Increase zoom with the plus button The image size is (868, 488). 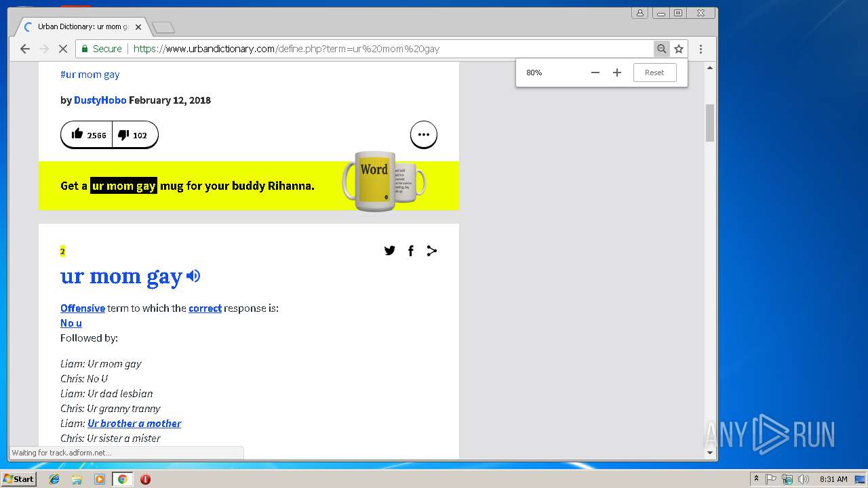[x=617, y=73]
